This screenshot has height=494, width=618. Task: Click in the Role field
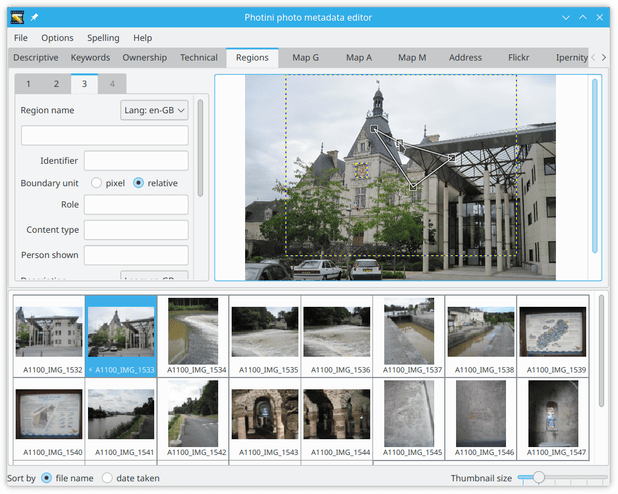[x=136, y=205]
